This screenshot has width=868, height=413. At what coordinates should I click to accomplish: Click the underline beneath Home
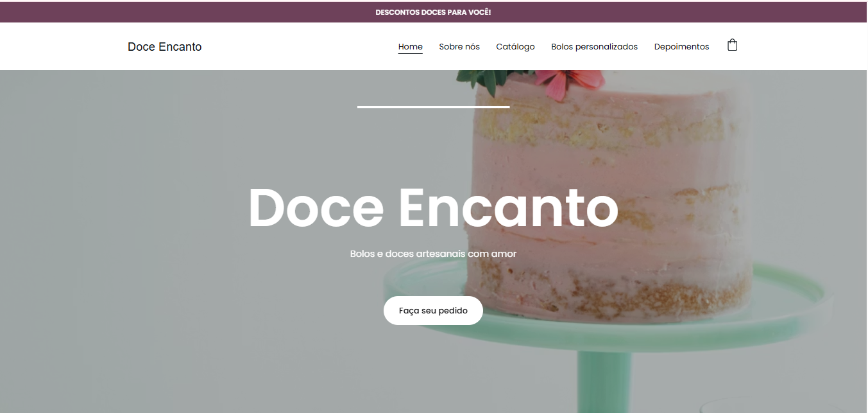coord(411,53)
